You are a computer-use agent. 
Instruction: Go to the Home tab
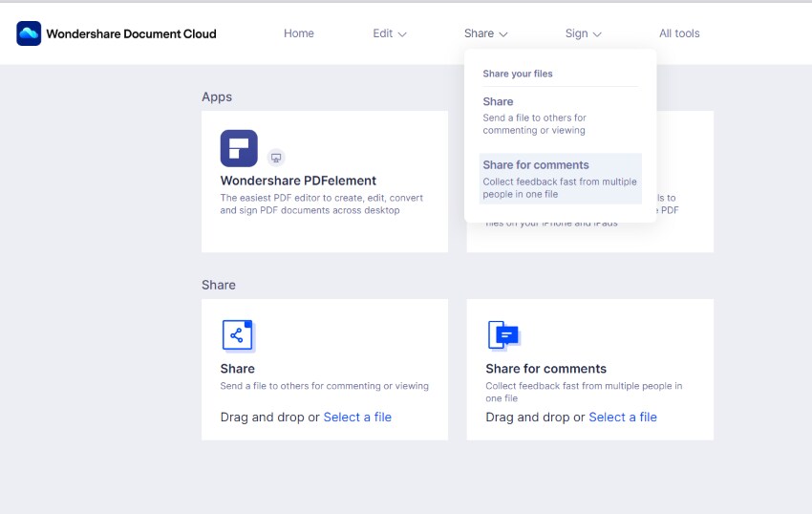click(x=299, y=33)
